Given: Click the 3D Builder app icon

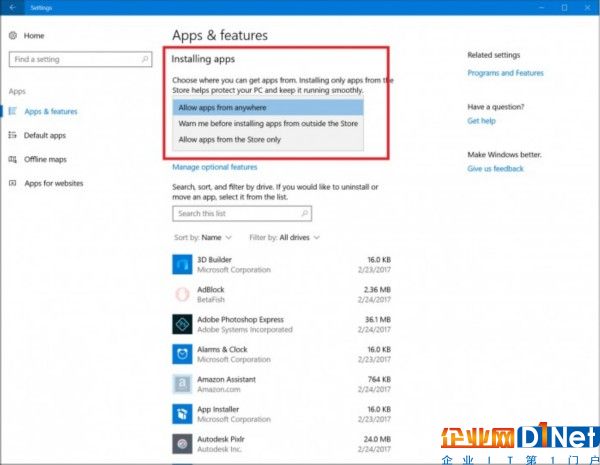Looking at the screenshot, I should (x=182, y=264).
